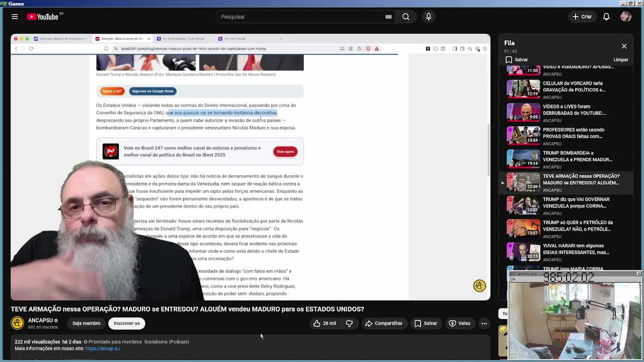The height and width of the screenshot is (362, 644).
Task: Click the ANCAPSU watermark on the video
Action: pyautogui.click(x=479, y=286)
